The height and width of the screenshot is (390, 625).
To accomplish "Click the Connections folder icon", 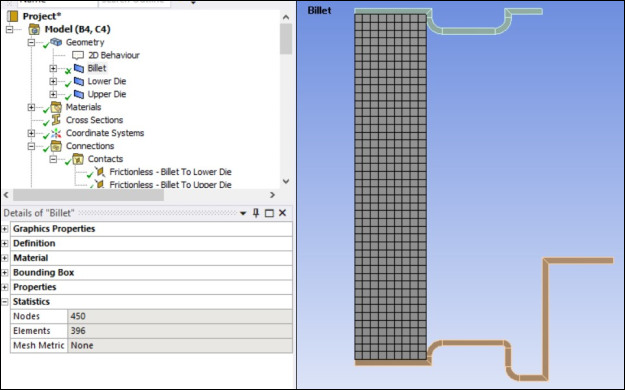I will (x=56, y=146).
